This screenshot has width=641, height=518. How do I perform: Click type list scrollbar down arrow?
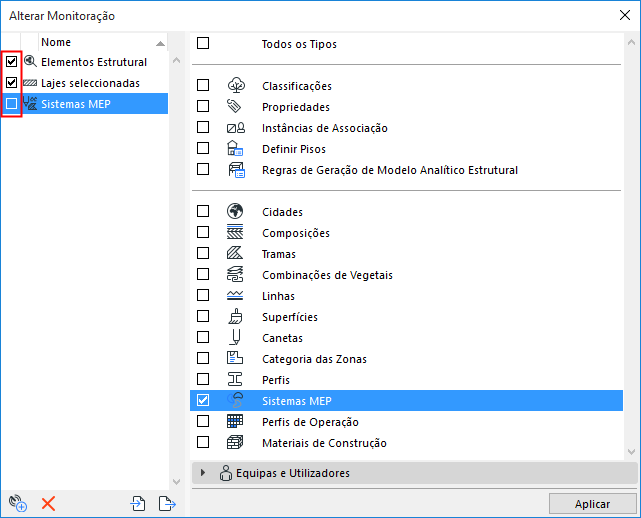click(x=631, y=452)
